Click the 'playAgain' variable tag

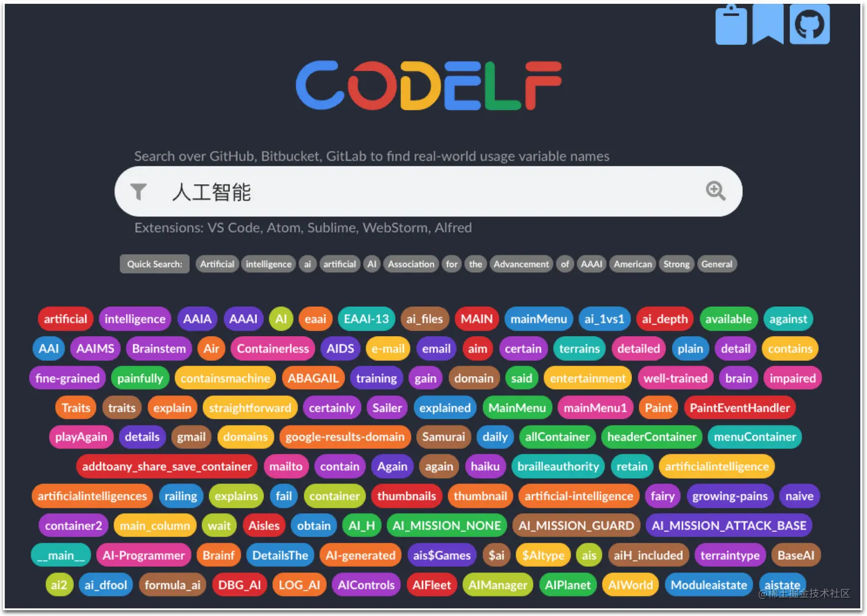(x=81, y=437)
